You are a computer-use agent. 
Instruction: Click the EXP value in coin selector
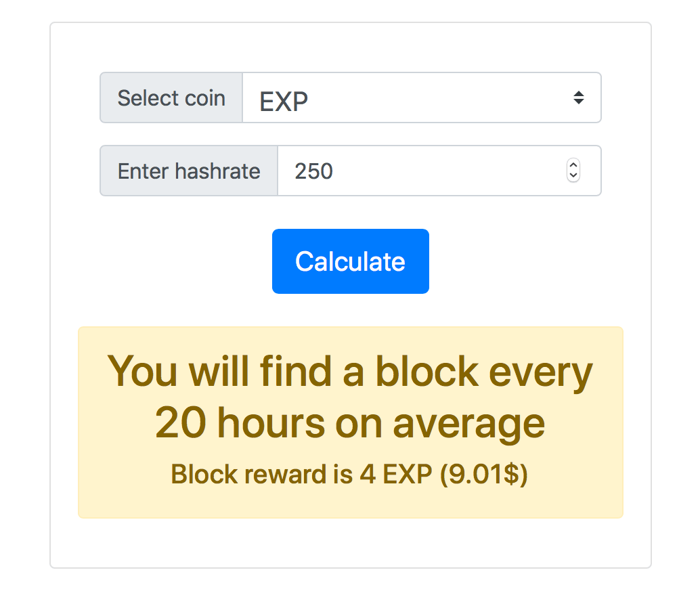coord(284,101)
